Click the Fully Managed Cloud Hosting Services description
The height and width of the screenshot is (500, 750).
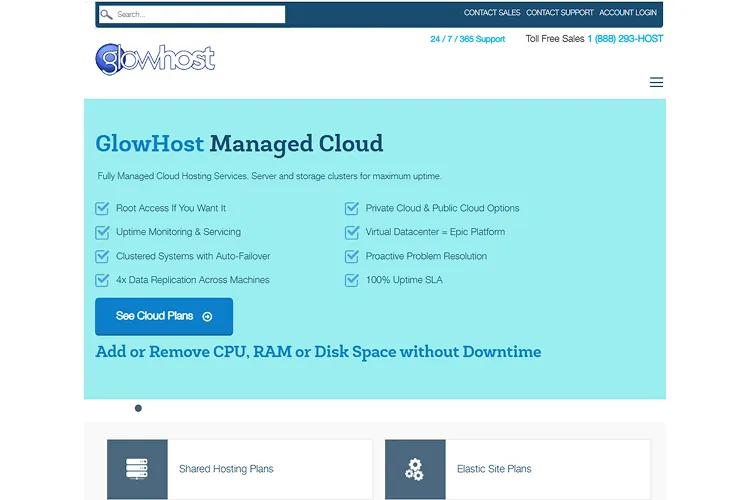coord(269,176)
